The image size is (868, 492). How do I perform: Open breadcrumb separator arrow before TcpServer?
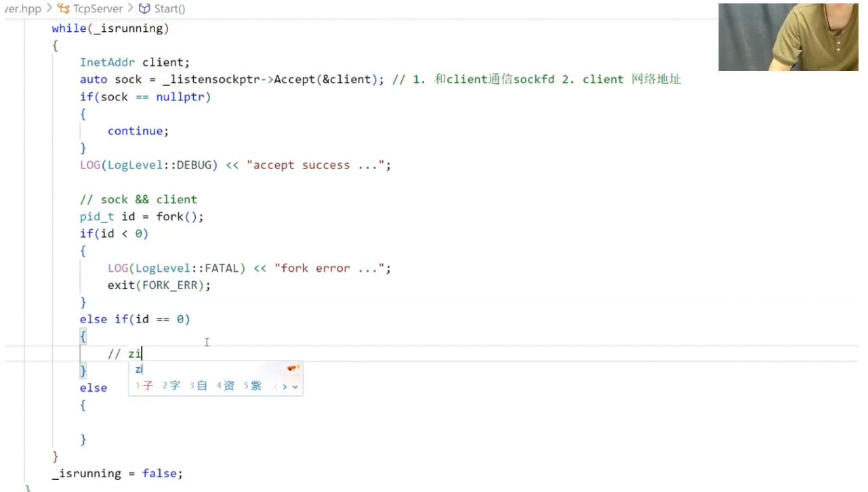point(49,9)
